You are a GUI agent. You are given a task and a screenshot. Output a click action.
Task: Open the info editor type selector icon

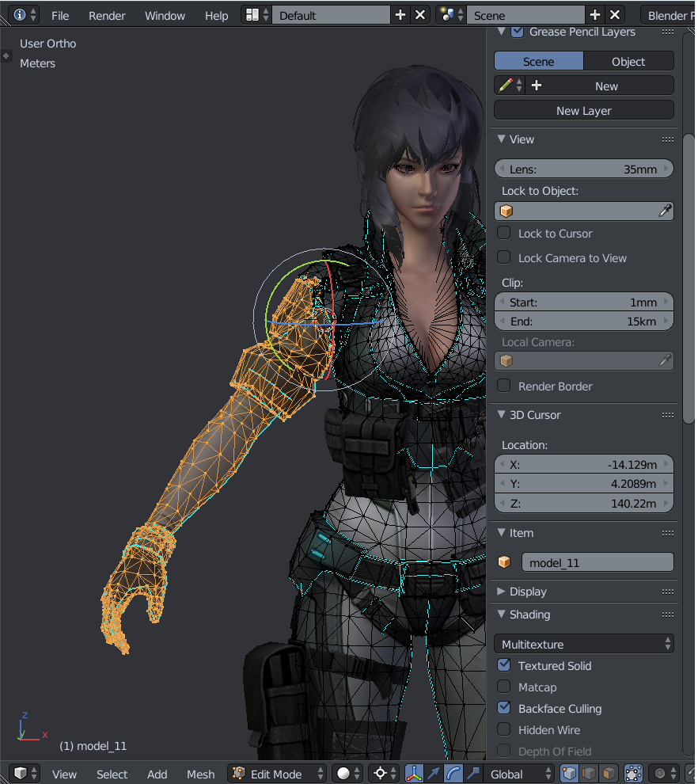click(x=24, y=15)
